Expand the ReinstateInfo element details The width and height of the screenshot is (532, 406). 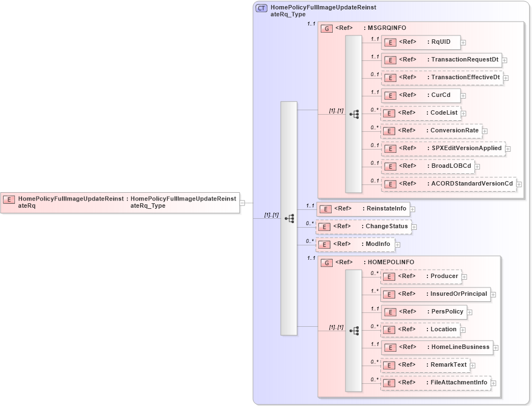click(x=413, y=209)
